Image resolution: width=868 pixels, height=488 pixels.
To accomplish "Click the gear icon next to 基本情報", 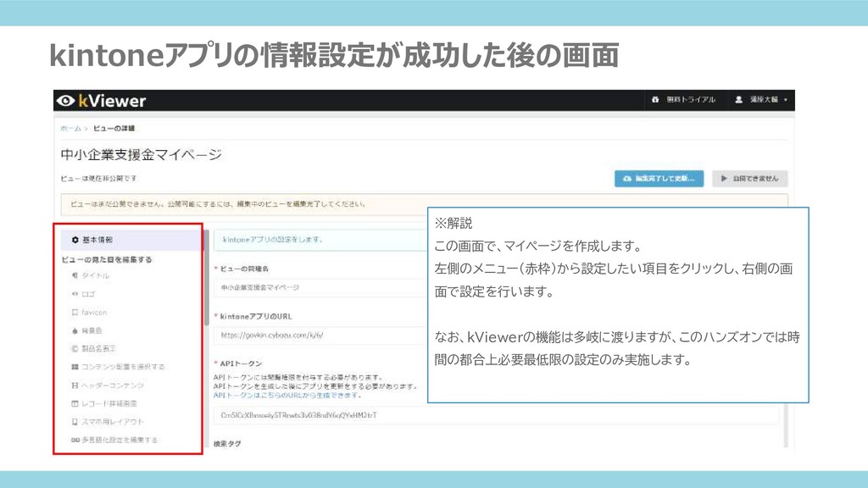I will 75,240.
